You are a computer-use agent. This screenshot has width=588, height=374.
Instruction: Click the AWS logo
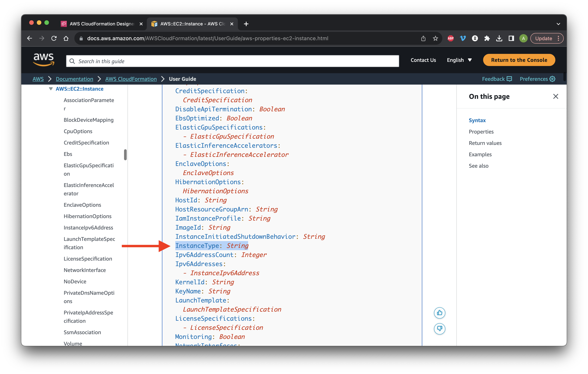coord(44,60)
